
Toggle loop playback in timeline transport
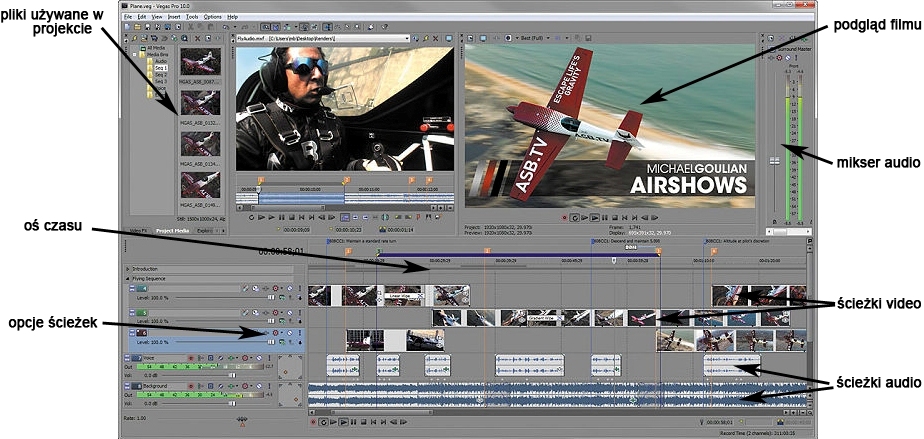click(324, 422)
